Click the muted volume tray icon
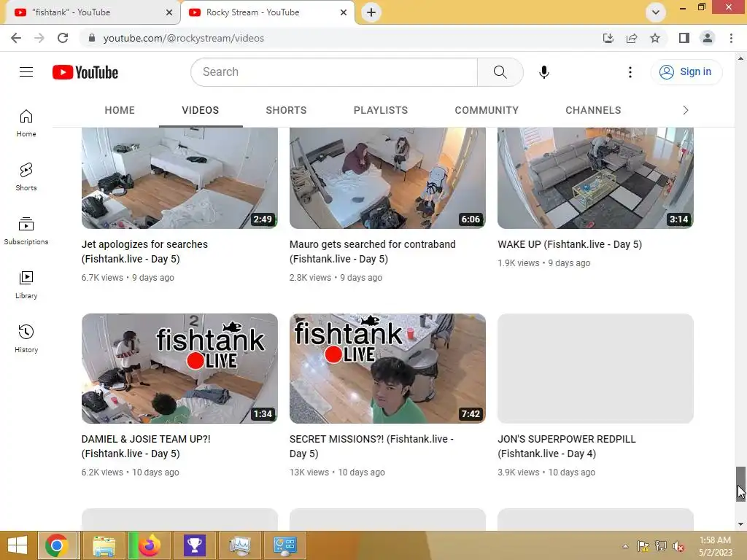Image resolution: width=747 pixels, height=560 pixels. coord(678,546)
